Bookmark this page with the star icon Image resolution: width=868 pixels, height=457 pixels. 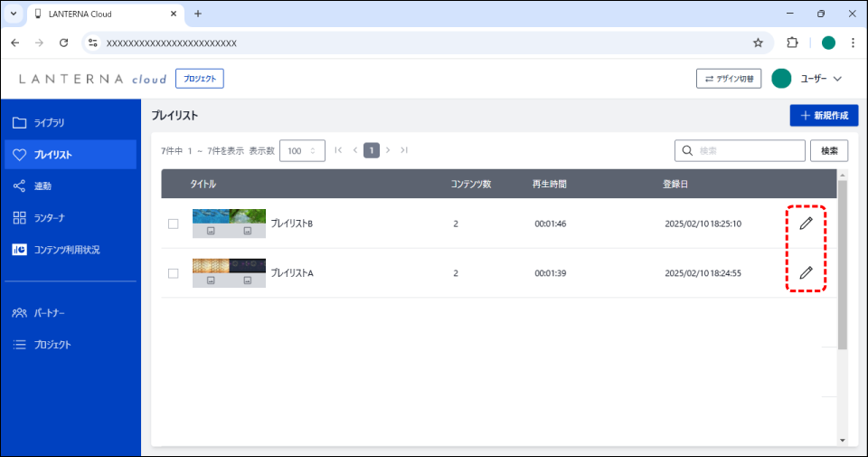758,43
